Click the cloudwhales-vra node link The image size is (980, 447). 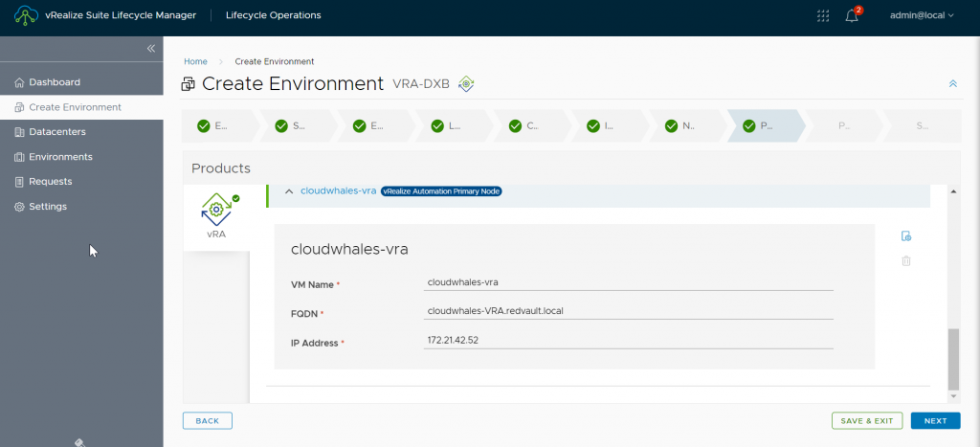338,191
